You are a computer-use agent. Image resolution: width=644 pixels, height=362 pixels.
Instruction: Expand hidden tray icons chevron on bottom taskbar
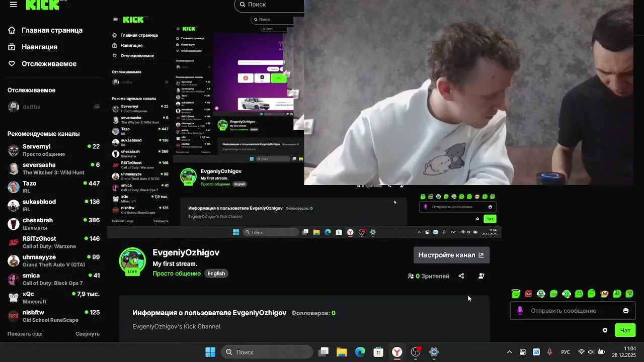pyautogui.click(x=509, y=352)
